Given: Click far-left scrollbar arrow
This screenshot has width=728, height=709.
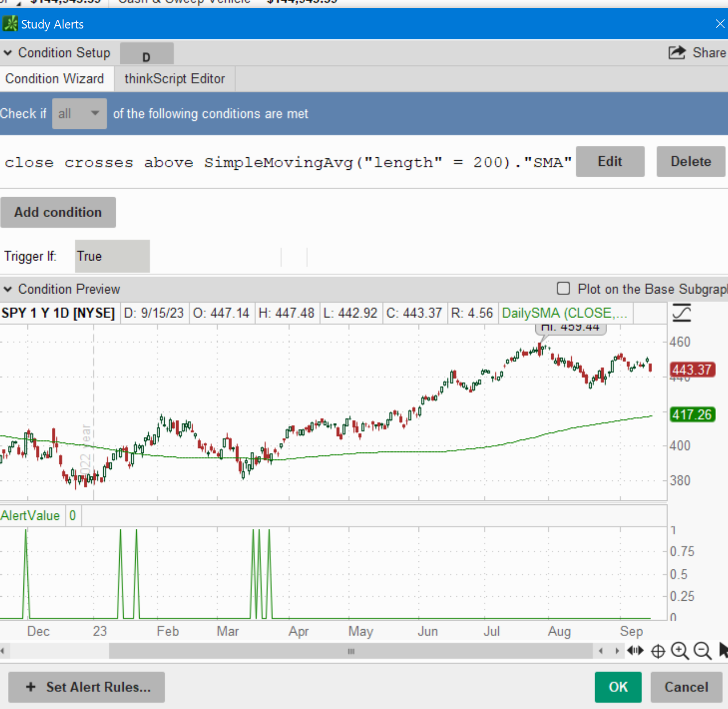Looking at the screenshot, I should coord(2,651).
